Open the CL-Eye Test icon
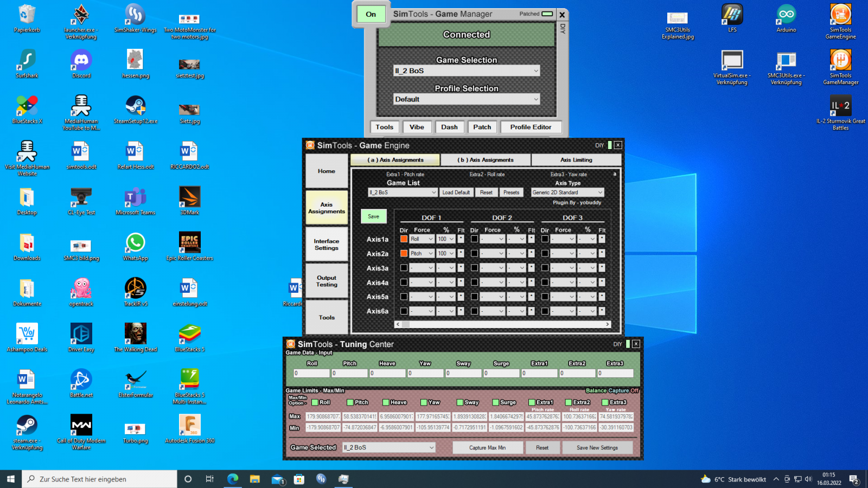The image size is (868, 488). click(81, 201)
